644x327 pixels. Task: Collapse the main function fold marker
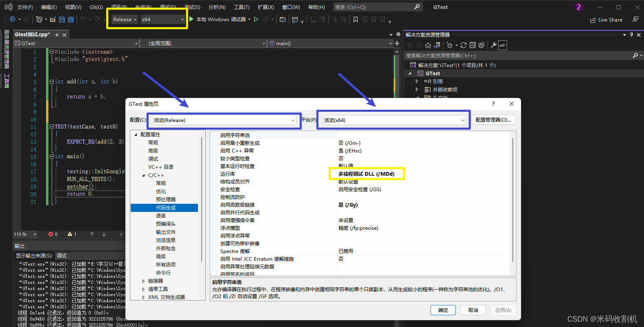[x=52, y=156]
